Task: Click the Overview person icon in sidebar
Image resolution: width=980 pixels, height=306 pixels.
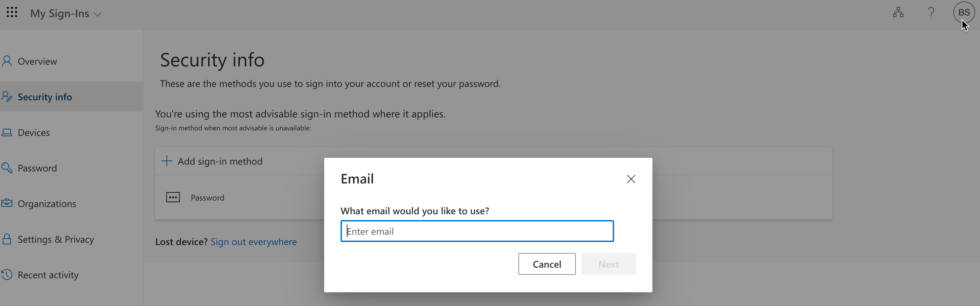Action: pyautogui.click(x=7, y=61)
